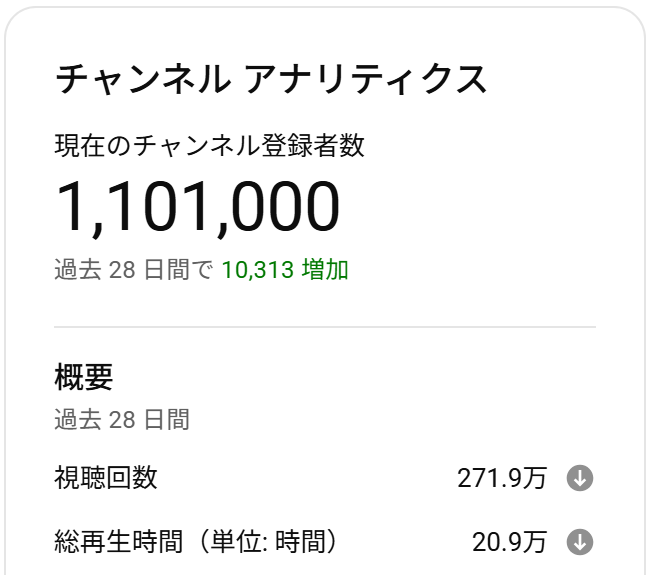Screen dimensions: 657x575
Task: Open the チャンネル アナリティクス card title
Action: click(x=271, y=79)
